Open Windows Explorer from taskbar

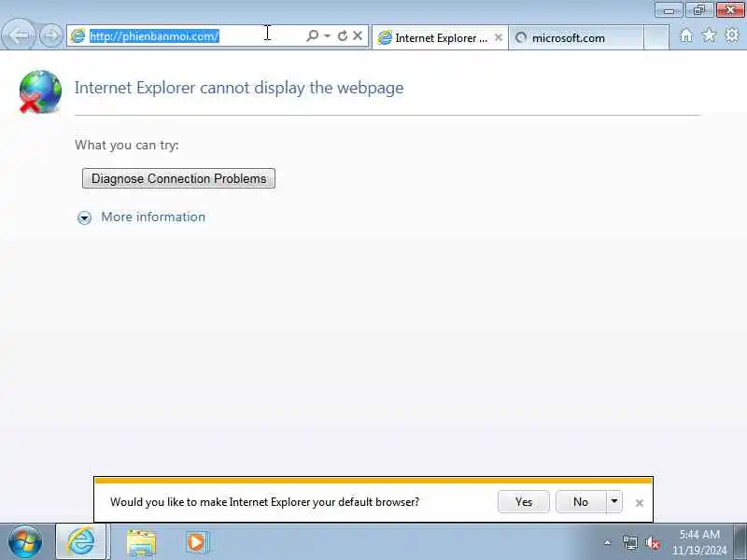142,542
